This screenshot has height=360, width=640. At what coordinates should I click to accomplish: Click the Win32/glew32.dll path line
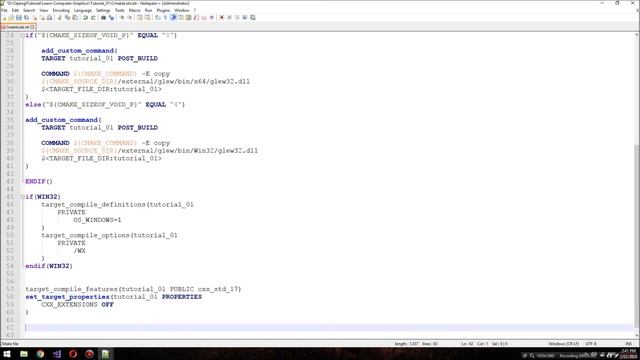pos(149,151)
